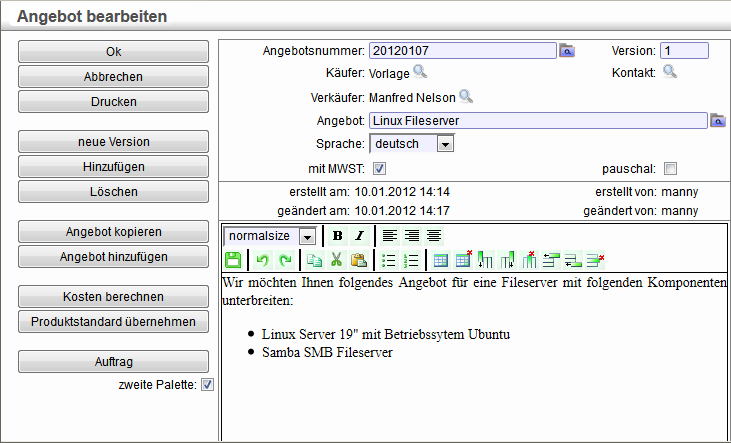Insert a bulleted list
731x443 pixels.
(x=389, y=260)
